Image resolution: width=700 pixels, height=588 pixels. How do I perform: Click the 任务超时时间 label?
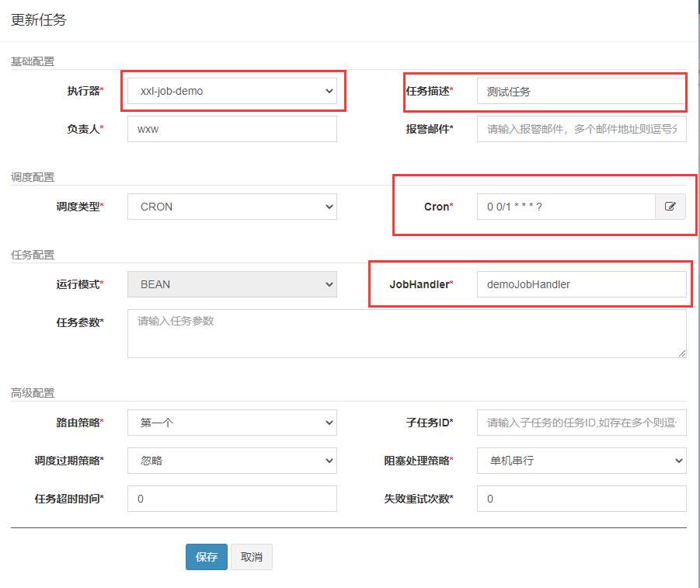click(69, 499)
